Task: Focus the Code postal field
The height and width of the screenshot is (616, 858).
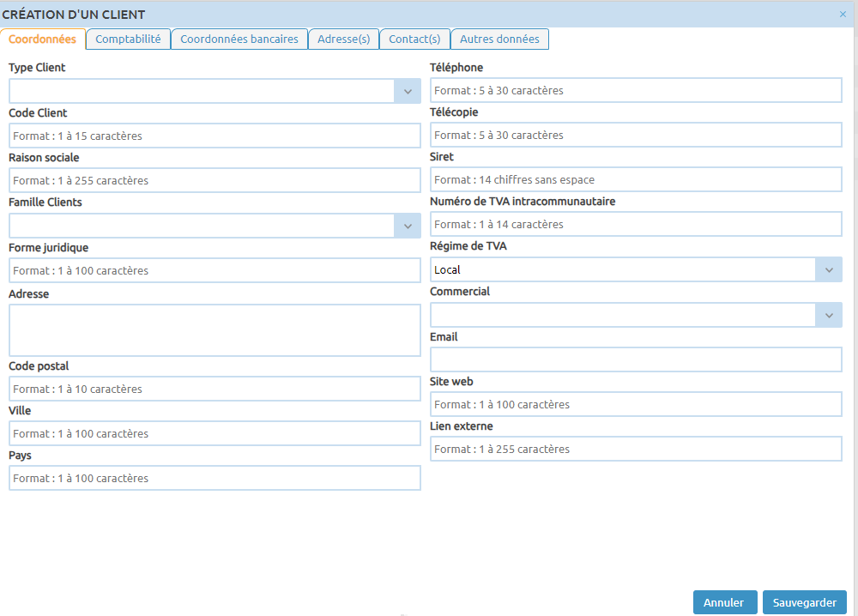Action: point(214,389)
